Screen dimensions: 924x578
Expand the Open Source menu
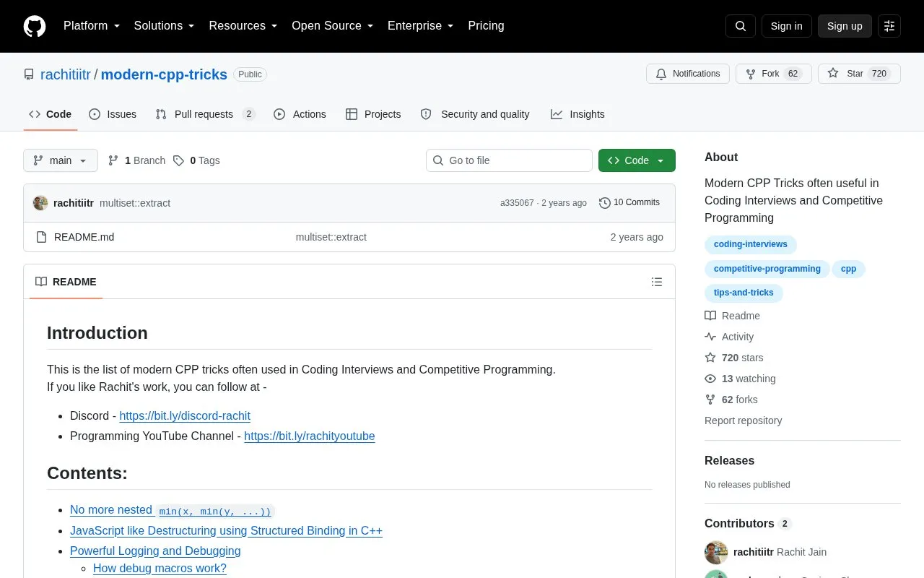(x=333, y=26)
